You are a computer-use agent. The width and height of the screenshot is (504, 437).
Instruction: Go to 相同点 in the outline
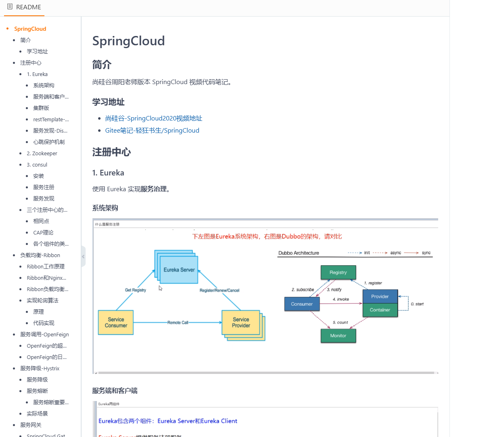pos(41,221)
